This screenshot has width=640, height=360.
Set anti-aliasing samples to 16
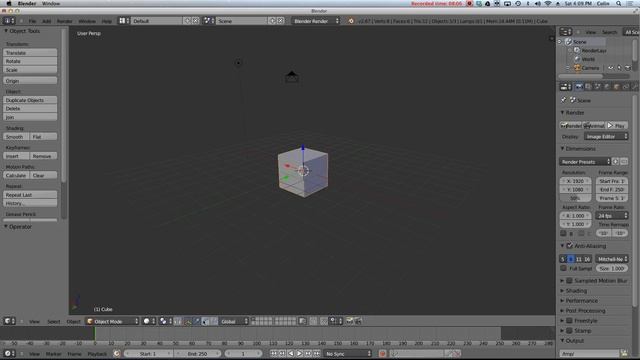(x=587, y=259)
